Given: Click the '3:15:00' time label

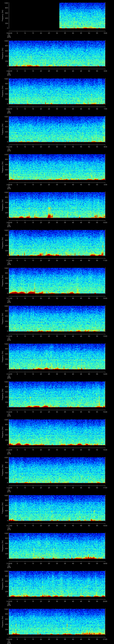Looking at the screenshot, I should tap(9, 450).
